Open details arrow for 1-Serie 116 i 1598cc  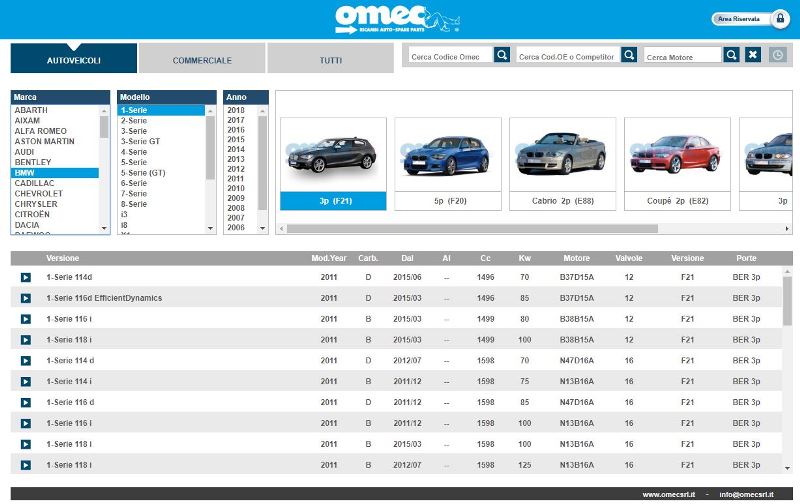[26, 423]
